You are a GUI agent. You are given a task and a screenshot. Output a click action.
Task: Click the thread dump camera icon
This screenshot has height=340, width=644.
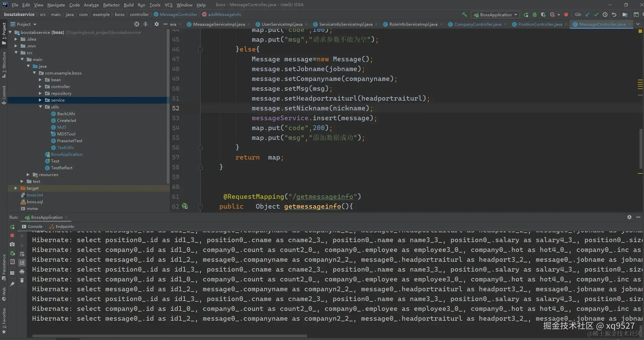pyautogui.click(x=12, y=244)
